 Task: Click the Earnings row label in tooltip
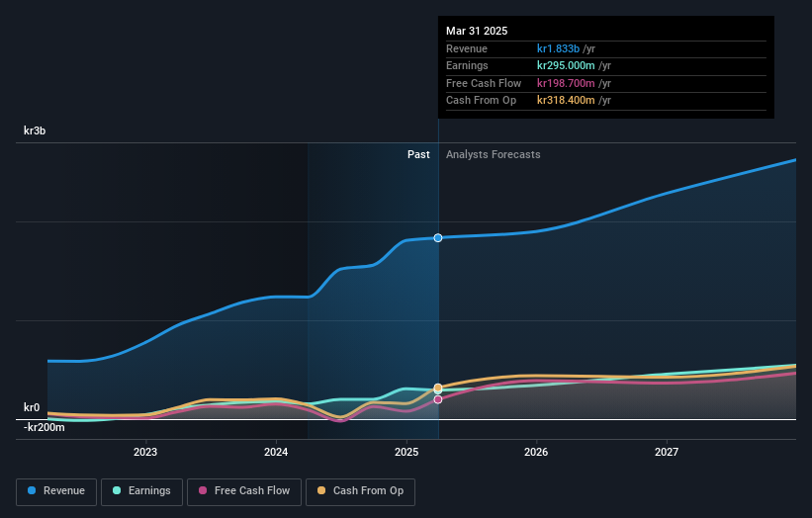pos(467,65)
